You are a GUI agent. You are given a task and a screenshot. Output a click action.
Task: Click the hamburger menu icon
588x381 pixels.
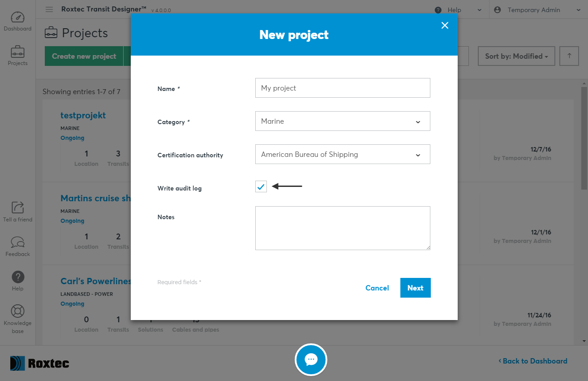pos(49,9)
